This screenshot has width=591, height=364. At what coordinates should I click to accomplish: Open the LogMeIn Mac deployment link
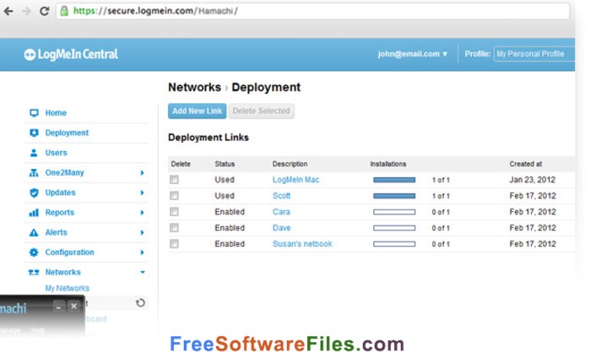tap(295, 180)
